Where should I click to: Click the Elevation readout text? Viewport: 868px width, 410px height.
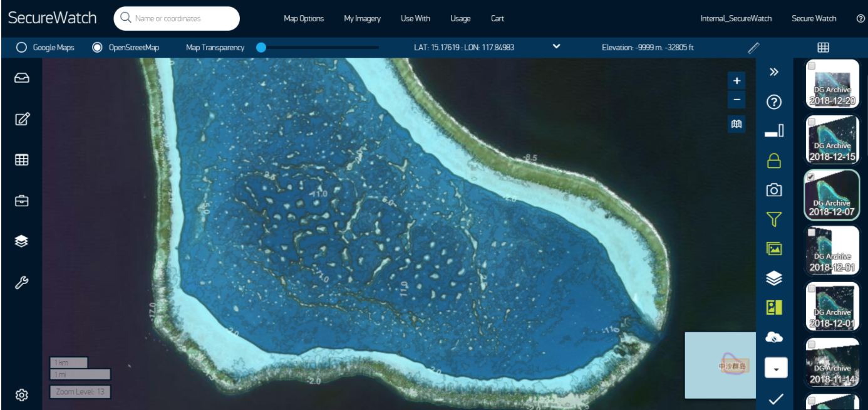point(648,47)
